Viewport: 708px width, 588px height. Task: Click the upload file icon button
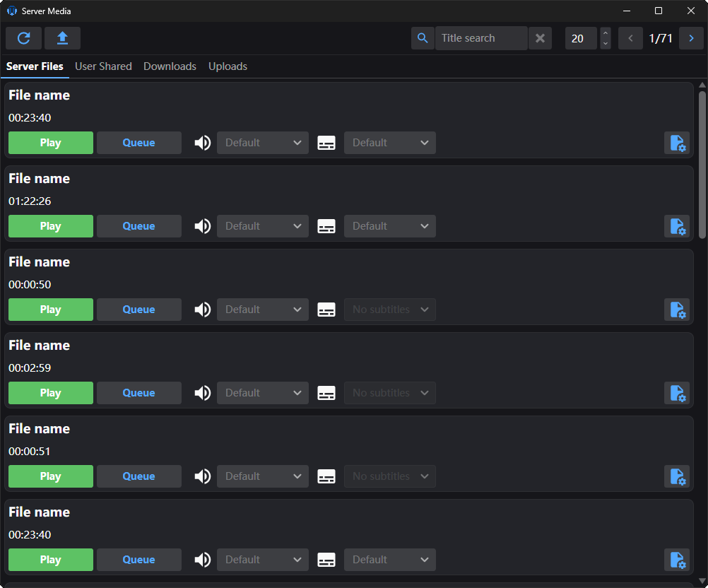coord(62,38)
